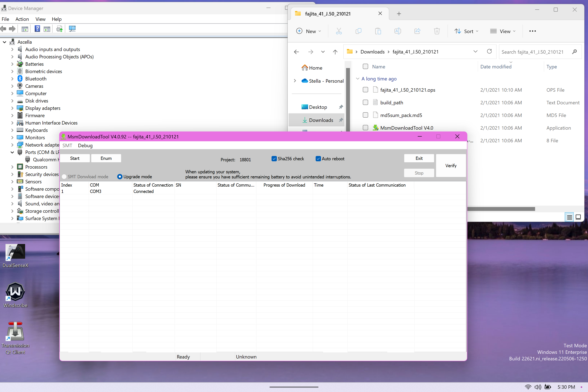Click the Exit button in MsmDownloadTool
Viewport: 588px width, 392px height.
(419, 158)
